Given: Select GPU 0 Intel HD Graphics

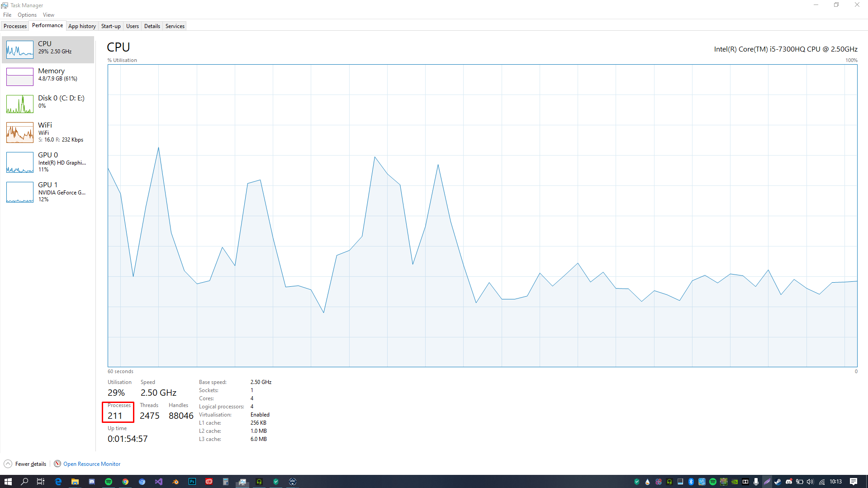Looking at the screenshot, I should tap(48, 162).
